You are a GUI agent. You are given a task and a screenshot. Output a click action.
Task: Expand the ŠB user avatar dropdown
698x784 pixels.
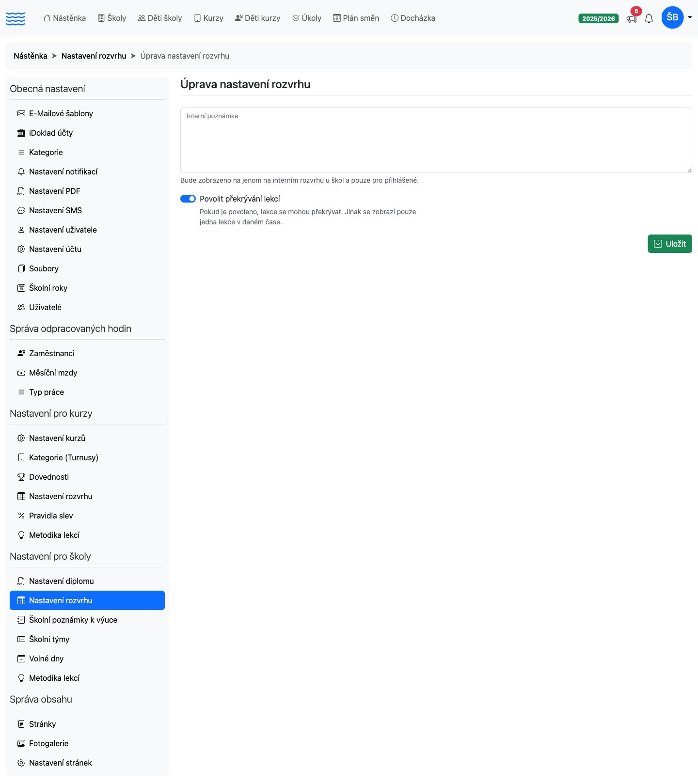(677, 17)
